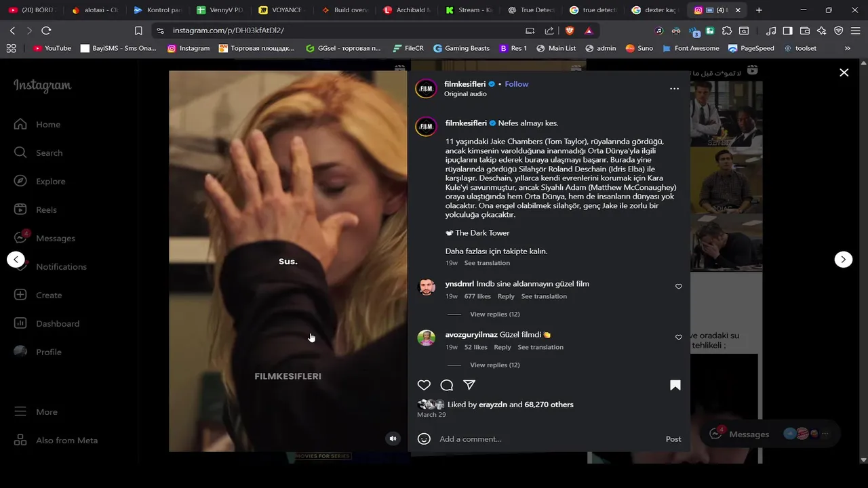Open Brave Wallet icon
The height and width of the screenshot is (488, 868).
click(x=805, y=30)
